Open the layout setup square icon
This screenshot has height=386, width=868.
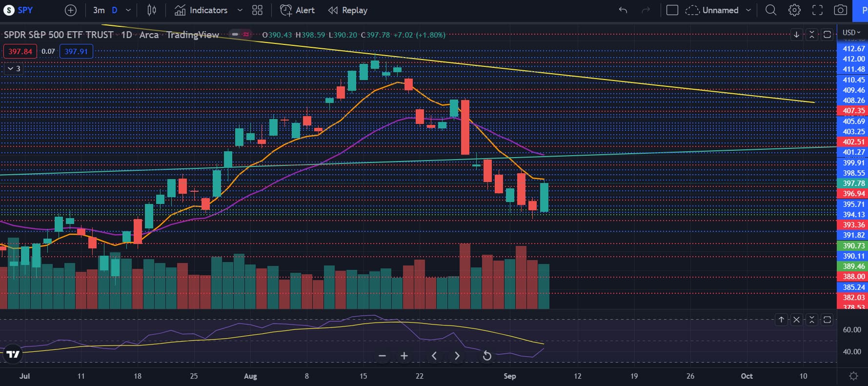coord(672,10)
